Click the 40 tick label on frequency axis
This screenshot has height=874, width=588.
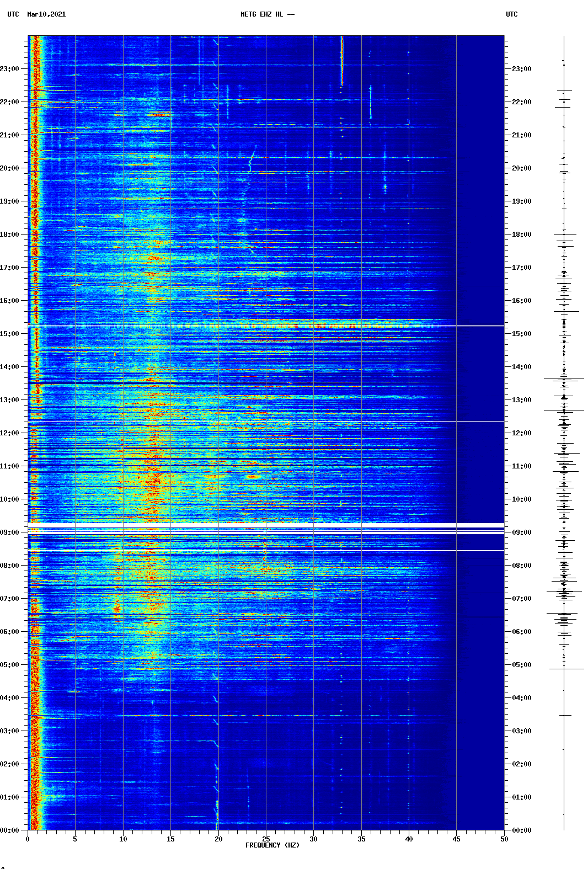[409, 839]
